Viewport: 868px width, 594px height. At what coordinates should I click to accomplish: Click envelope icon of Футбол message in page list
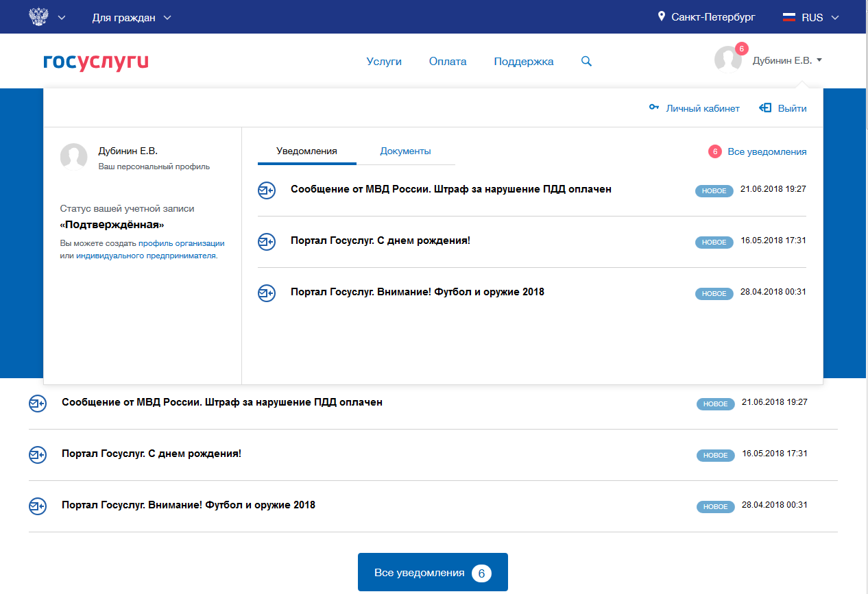coord(37,506)
